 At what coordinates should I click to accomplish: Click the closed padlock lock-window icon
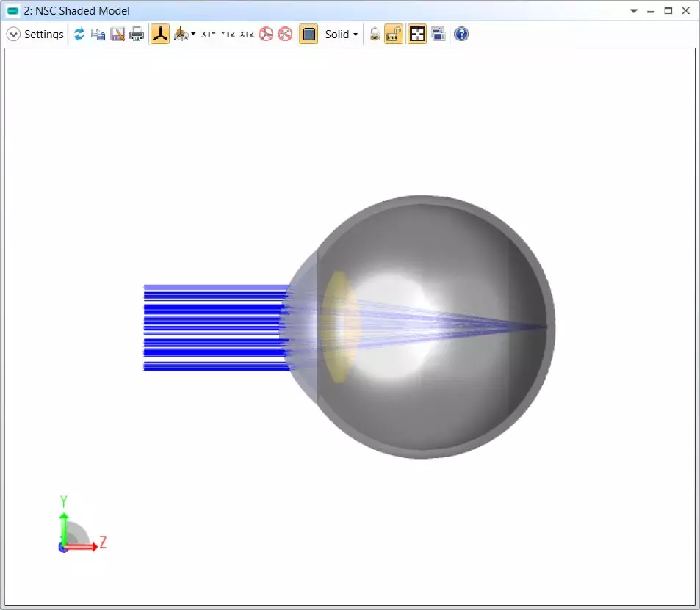pos(375,35)
